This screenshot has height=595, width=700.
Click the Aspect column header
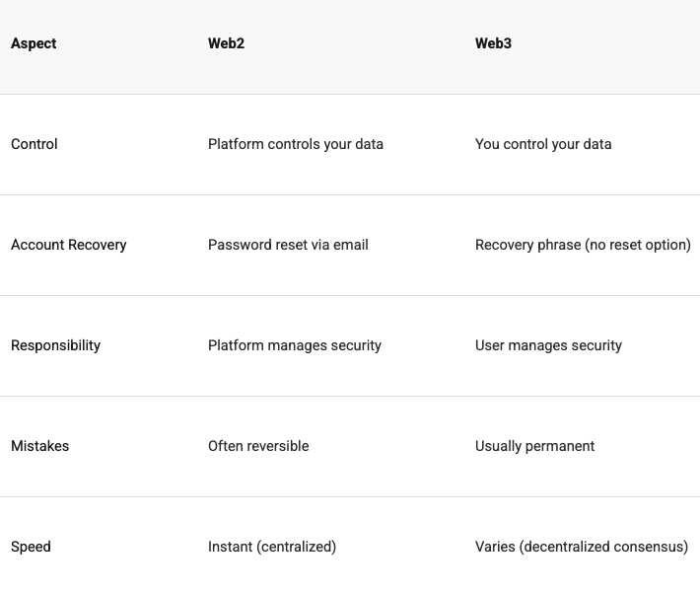point(34,43)
